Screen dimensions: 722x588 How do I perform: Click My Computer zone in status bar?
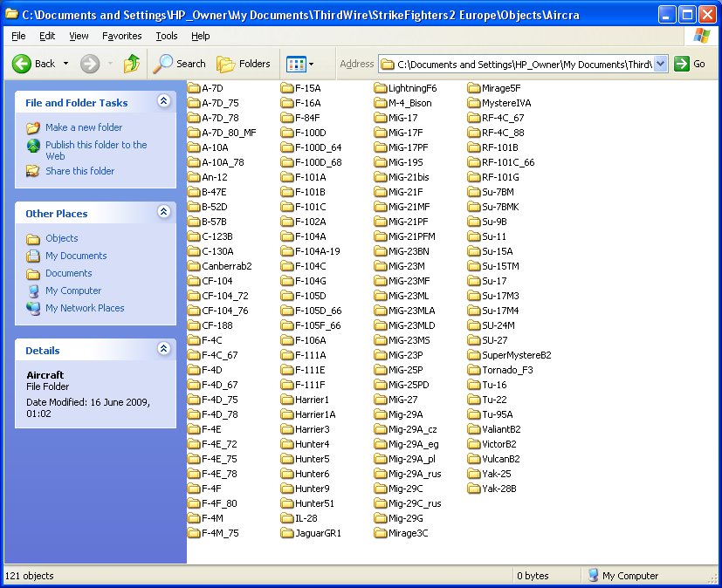pyautogui.click(x=623, y=576)
